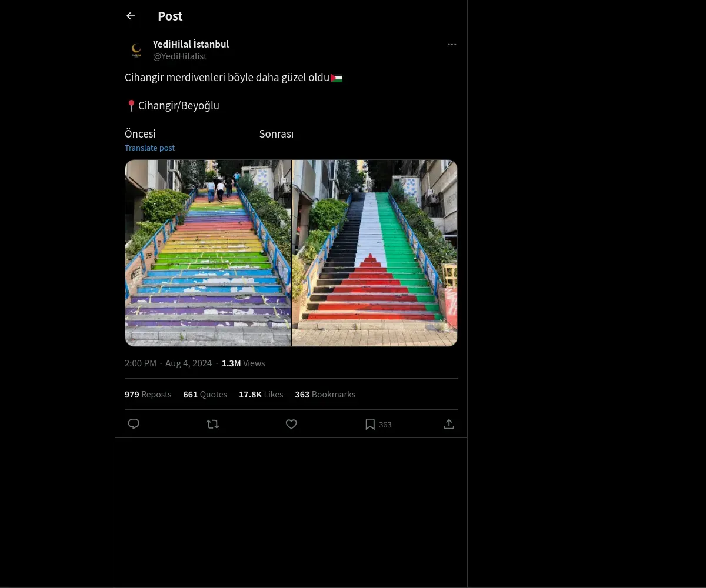Image resolution: width=706 pixels, height=588 pixels.
Task: View the 17.8K Likes list
Action: coord(261,395)
